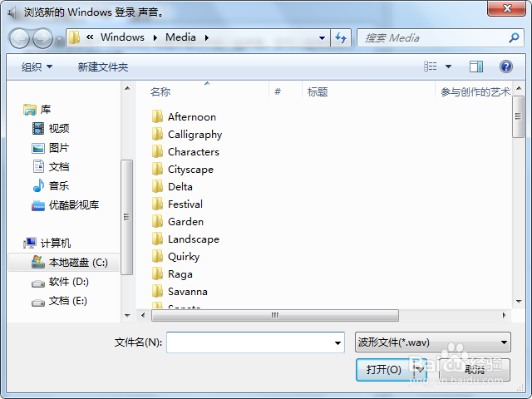532x399 pixels.
Task: Expand the arrow after Media breadcrumb
Action: point(207,37)
